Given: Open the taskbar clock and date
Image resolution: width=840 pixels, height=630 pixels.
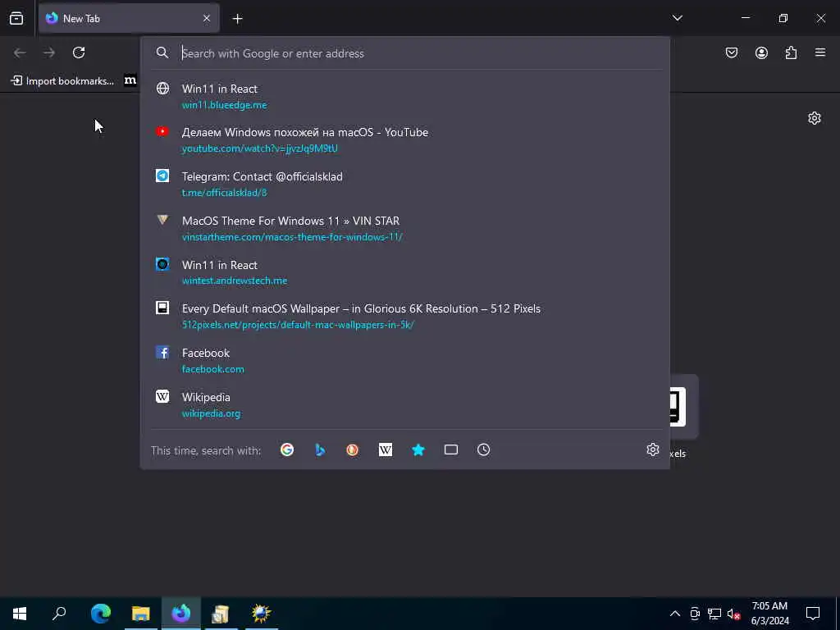Looking at the screenshot, I should [769, 614].
